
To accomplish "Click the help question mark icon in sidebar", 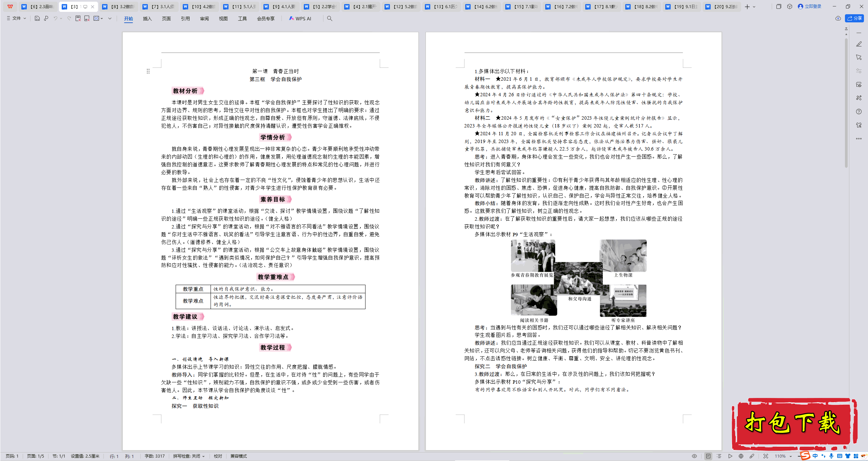I will (x=859, y=112).
